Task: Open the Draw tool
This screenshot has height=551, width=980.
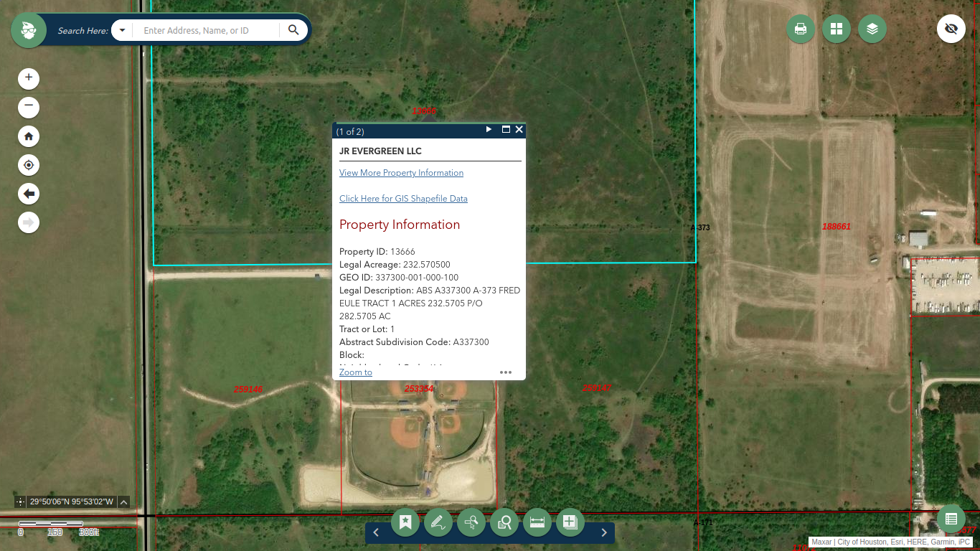Action: click(438, 522)
